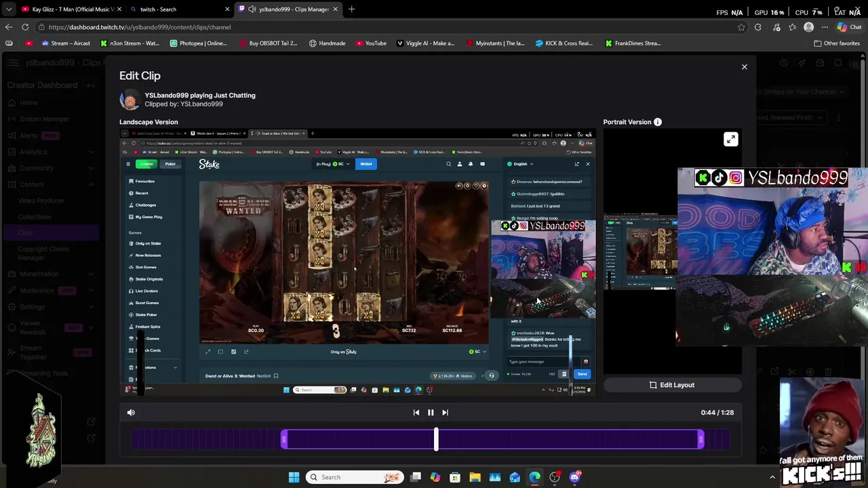Open the Windows Start menu
The image size is (868, 488).
294,477
